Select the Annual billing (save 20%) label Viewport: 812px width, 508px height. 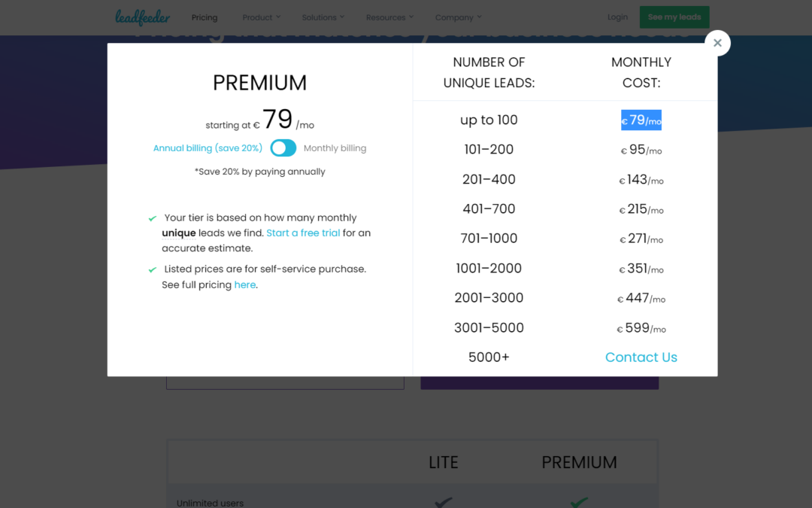tap(208, 148)
